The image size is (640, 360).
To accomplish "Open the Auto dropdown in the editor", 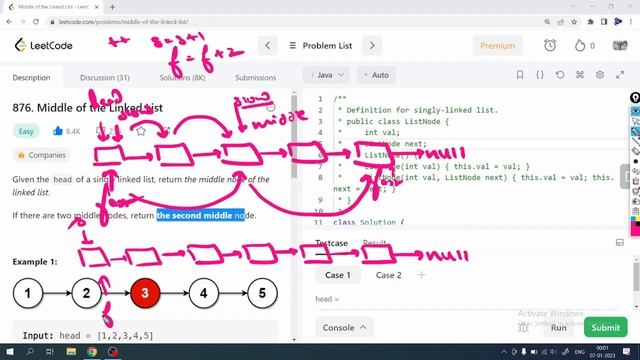I will point(377,75).
